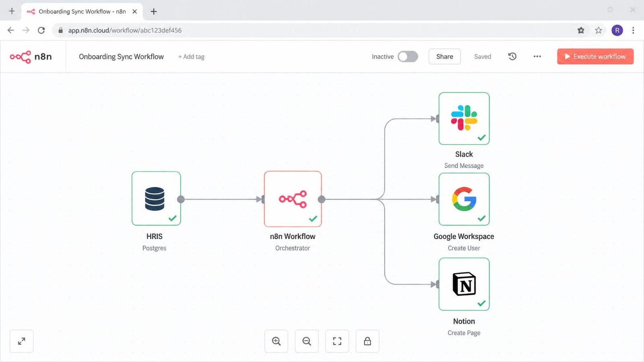Viewport: 644px width, 362px height.
Task: Select the Onboarding Sync Workflow browser tab
Action: [x=82, y=11]
